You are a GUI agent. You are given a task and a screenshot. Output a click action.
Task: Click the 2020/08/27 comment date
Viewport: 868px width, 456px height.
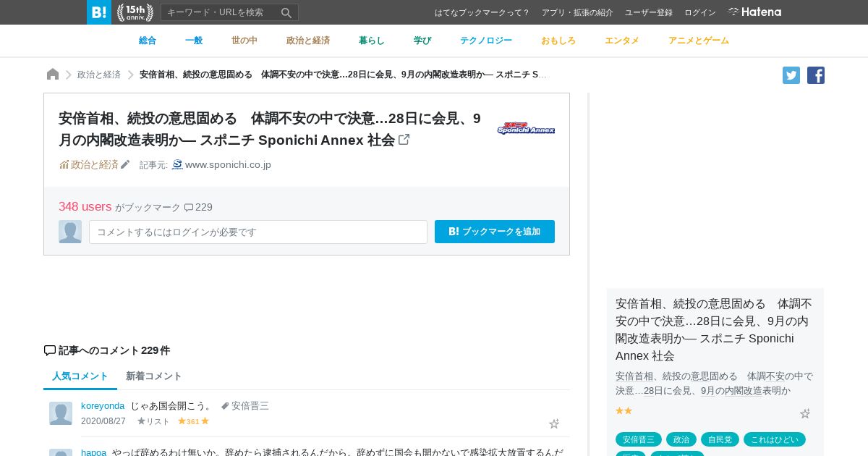pos(103,421)
